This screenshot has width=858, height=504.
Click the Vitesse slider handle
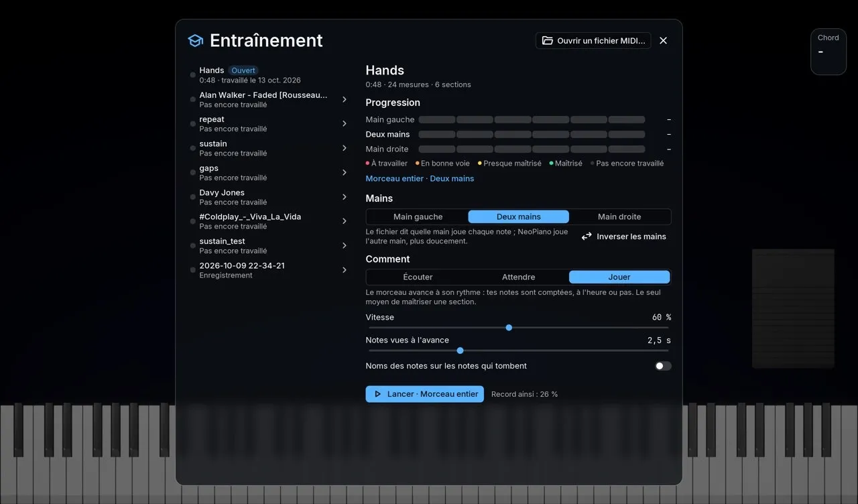(509, 328)
